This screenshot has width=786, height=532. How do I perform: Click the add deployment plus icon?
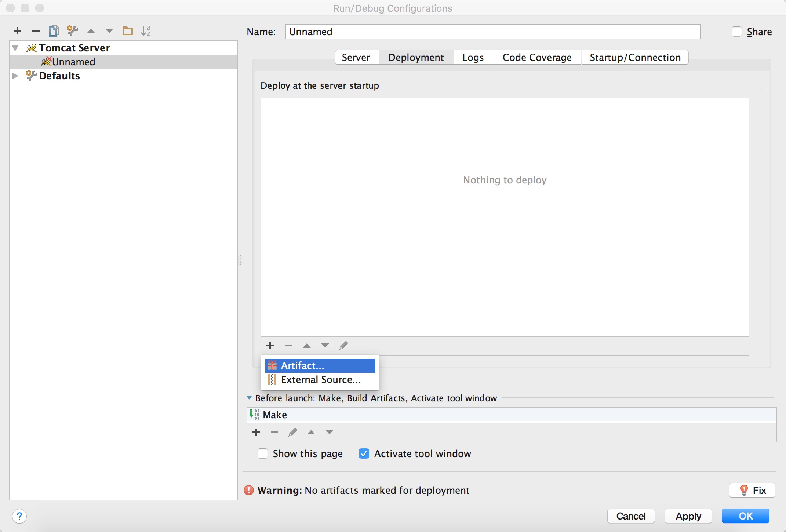[x=269, y=345]
